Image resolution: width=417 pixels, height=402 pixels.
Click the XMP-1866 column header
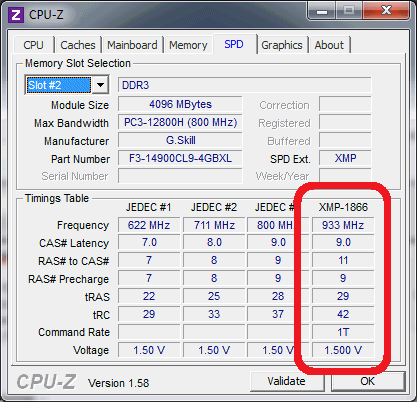point(343,207)
